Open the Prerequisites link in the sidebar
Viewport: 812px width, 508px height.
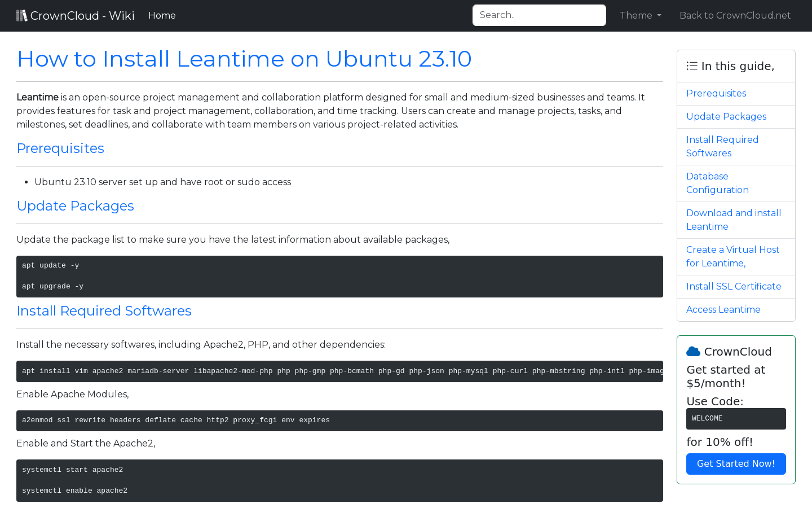click(716, 93)
